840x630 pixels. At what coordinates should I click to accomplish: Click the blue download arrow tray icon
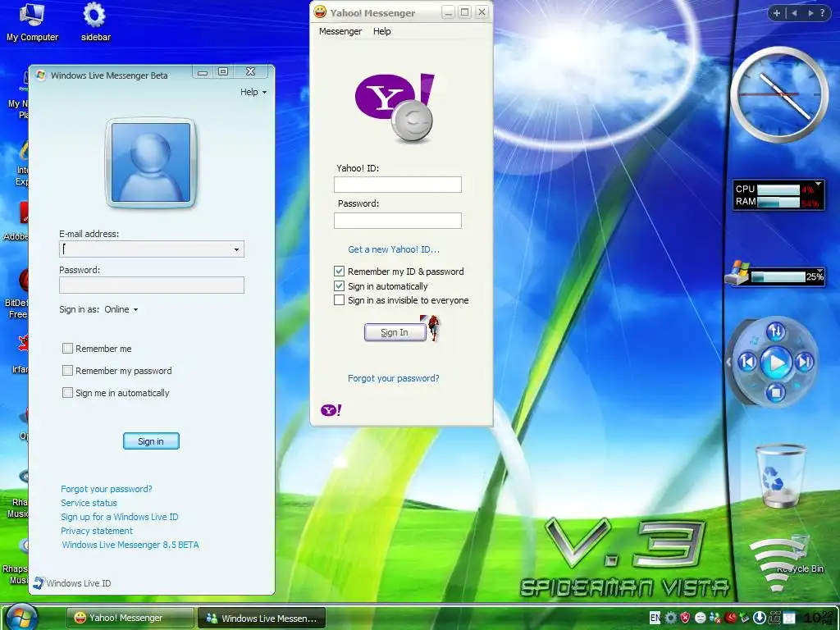click(759, 618)
